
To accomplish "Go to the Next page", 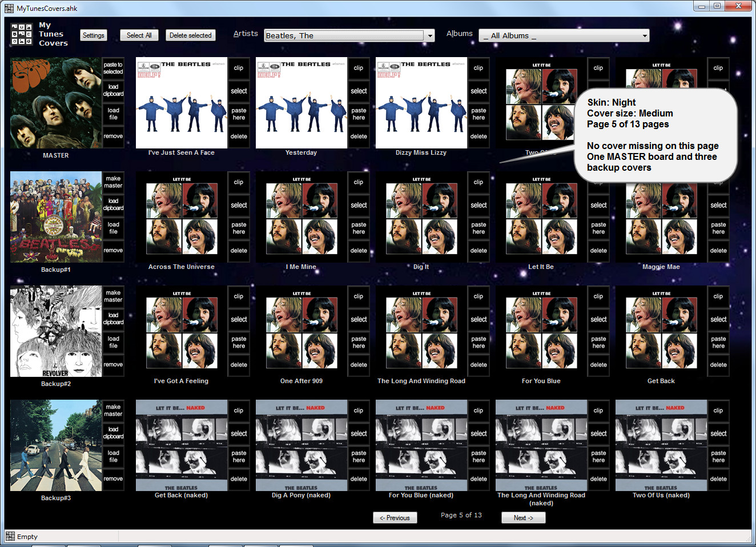I will click(x=524, y=518).
